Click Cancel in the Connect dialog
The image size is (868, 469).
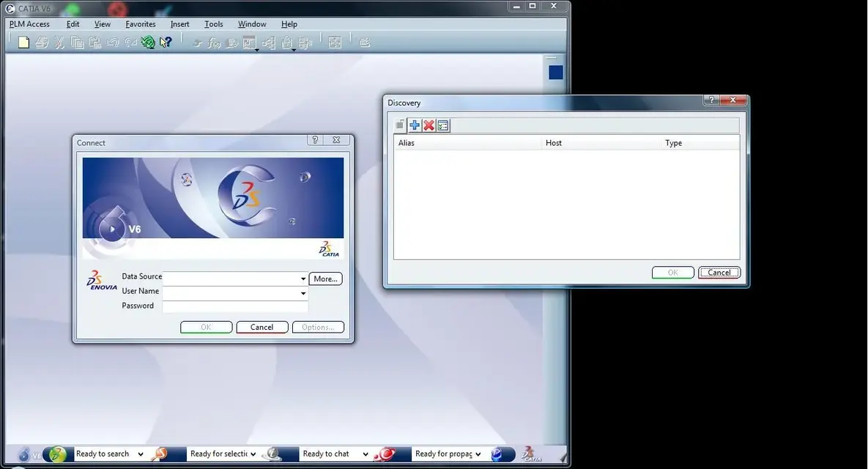261,328
